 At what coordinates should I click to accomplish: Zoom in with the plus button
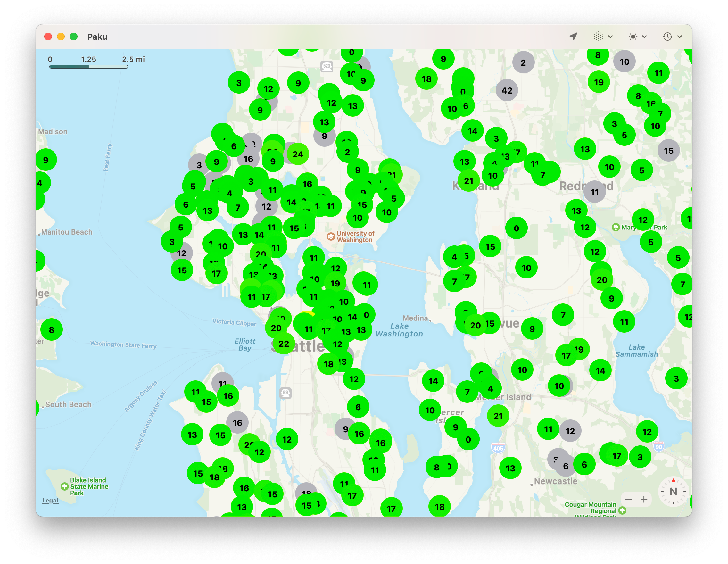(x=644, y=499)
